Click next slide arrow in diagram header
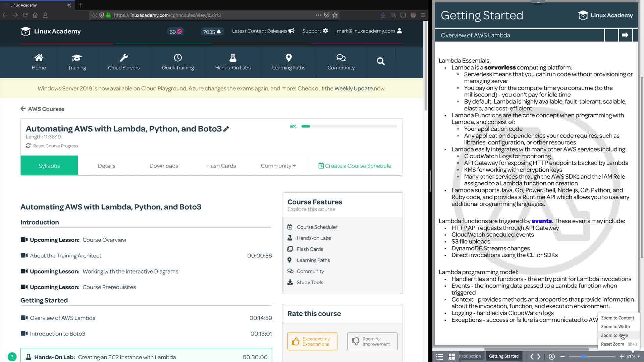 625,35
